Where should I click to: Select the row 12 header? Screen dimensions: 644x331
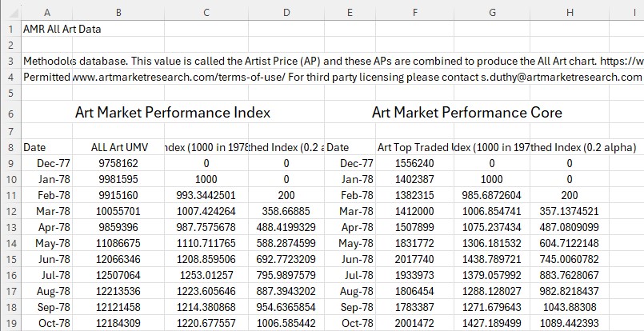tap(10, 211)
